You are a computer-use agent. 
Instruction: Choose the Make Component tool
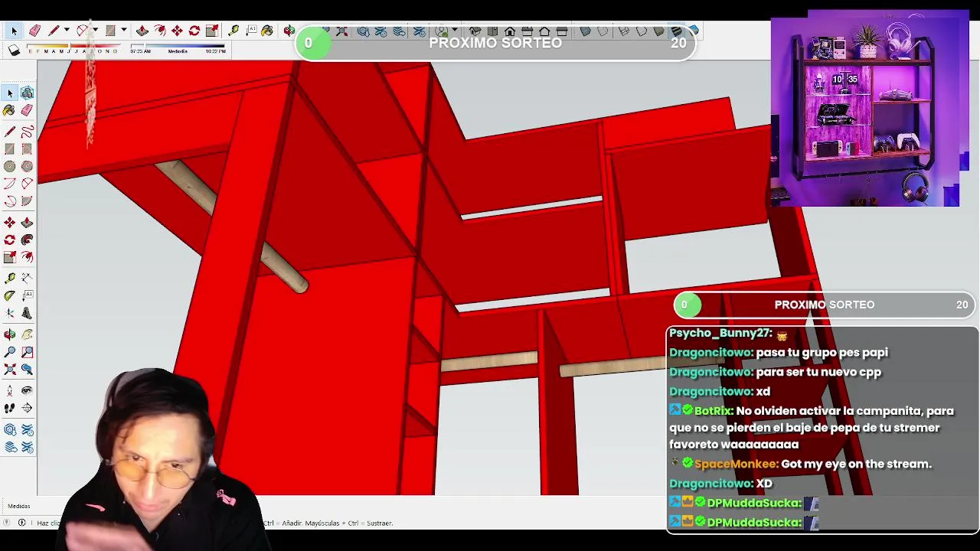point(27,93)
